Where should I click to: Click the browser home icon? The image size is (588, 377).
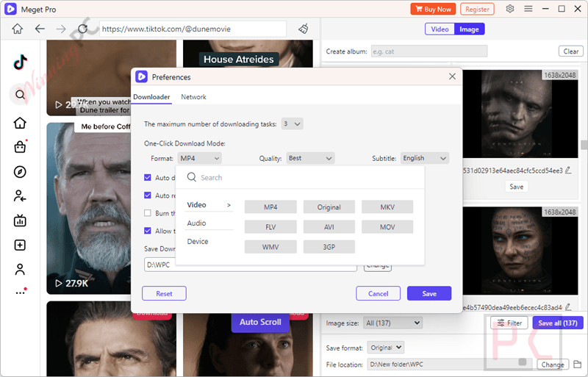(x=17, y=29)
